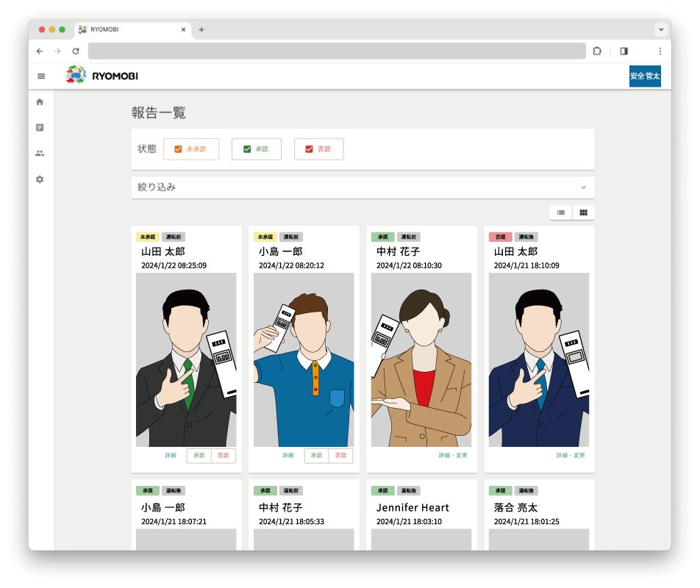Go back with browser back arrow
Screen dimensions: 700x588
point(40,51)
